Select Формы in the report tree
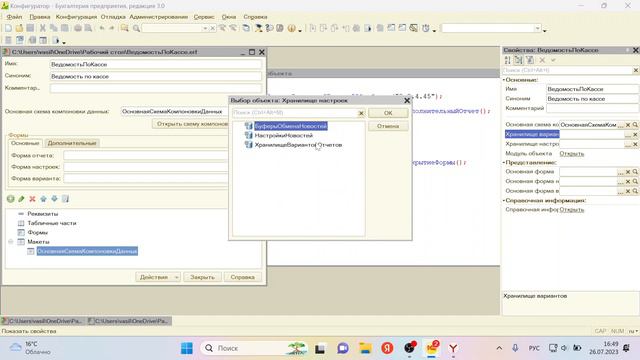This screenshot has width=640, height=360. point(38,233)
